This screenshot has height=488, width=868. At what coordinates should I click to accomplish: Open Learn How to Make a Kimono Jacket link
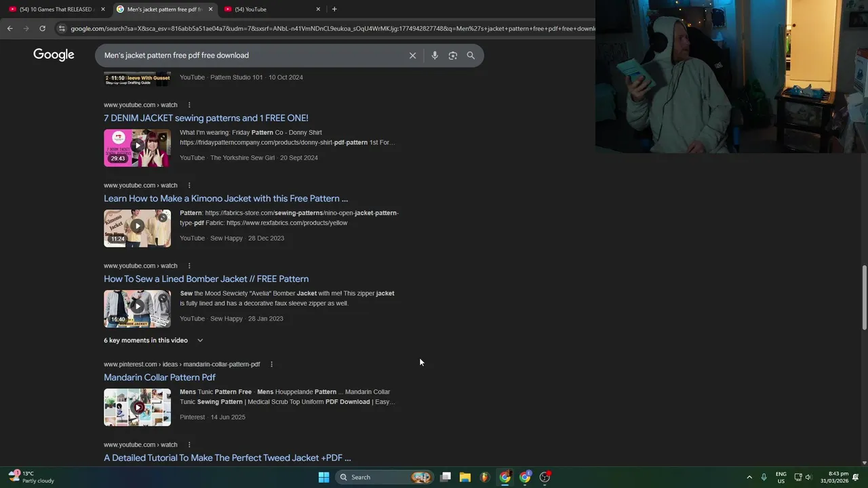[226, 199]
